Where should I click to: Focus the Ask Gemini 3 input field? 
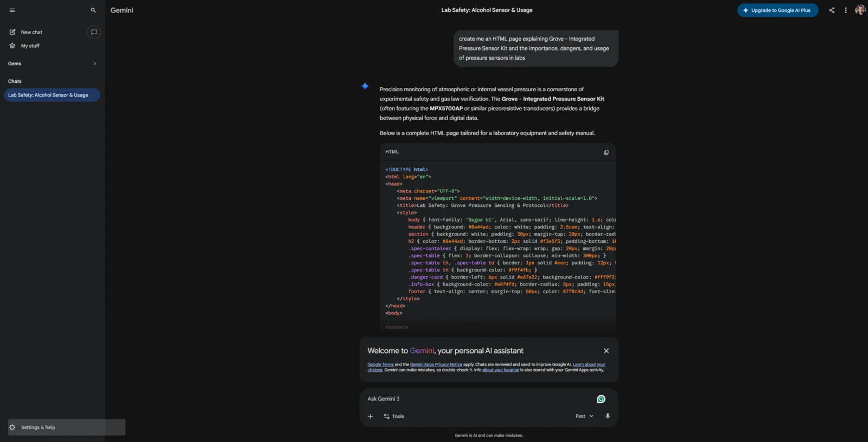click(x=477, y=399)
